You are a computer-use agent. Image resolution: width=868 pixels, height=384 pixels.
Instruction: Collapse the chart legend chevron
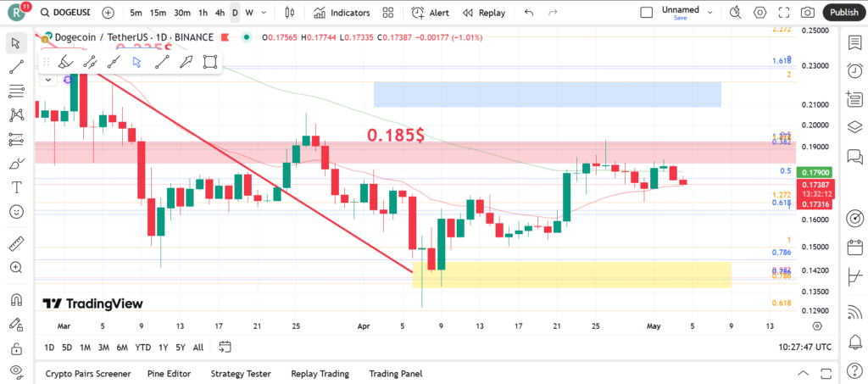[48, 80]
